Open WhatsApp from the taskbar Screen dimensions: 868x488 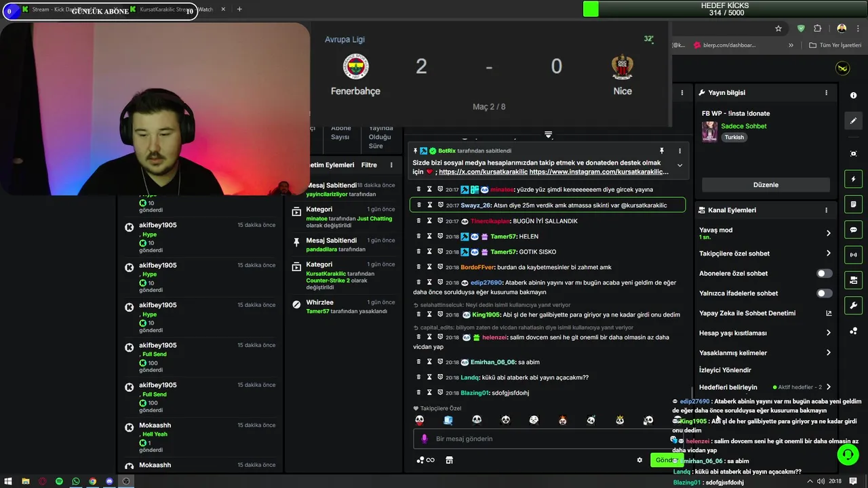click(x=76, y=481)
